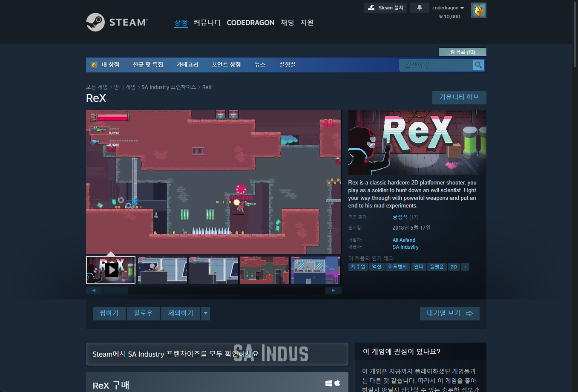
Task: Click the SA Industry 프랜차이즈 breadcrumb
Action: coord(169,87)
